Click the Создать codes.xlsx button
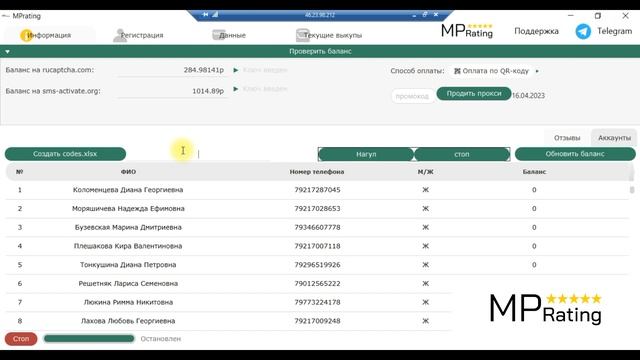This screenshot has width=640, height=360. 65,154
